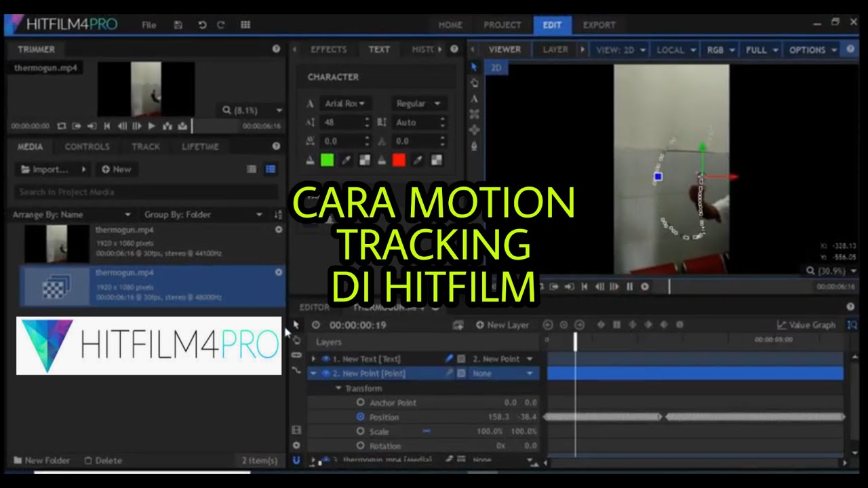Open Arrange By: Name dropdown
Viewport: 868px width, 488px height.
click(x=71, y=215)
